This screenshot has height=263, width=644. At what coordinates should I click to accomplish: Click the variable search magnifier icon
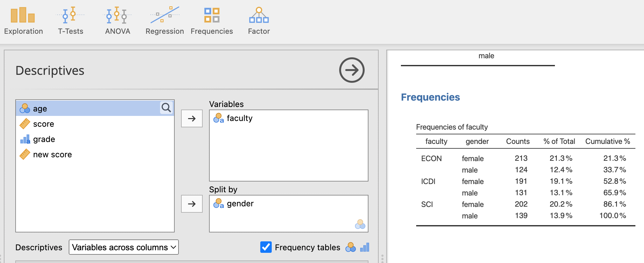(166, 108)
